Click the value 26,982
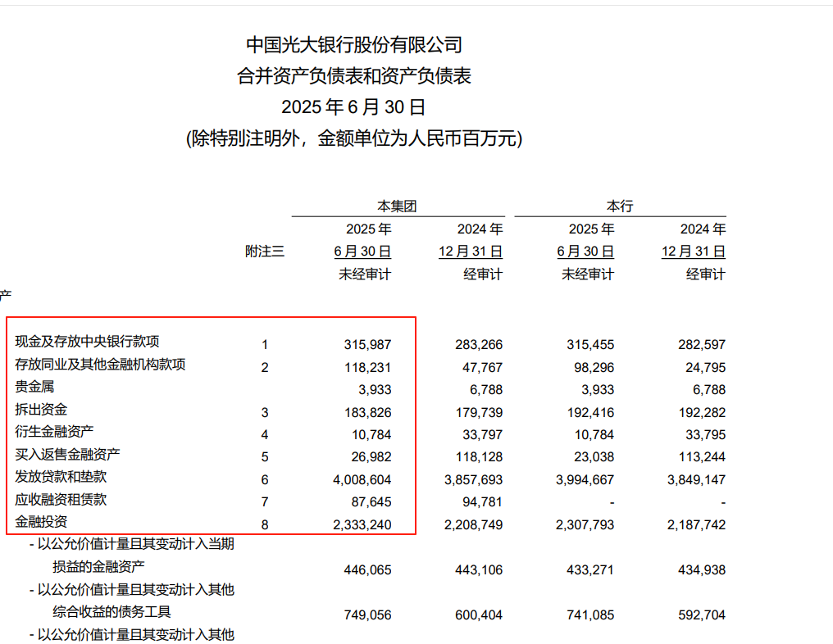This screenshot has width=833, height=644. coord(371,457)
